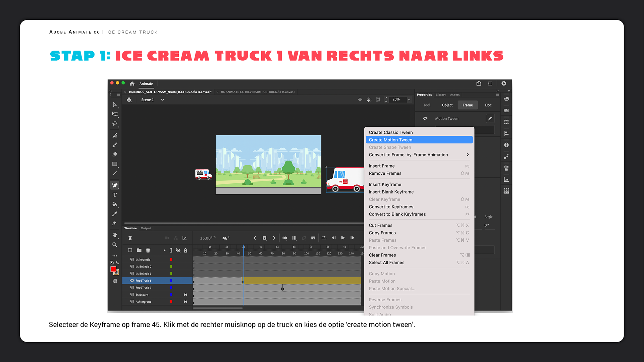Switch to the Object properties tab
The image size is (644, 362).
pyautogui.click(x=447, y=105)
